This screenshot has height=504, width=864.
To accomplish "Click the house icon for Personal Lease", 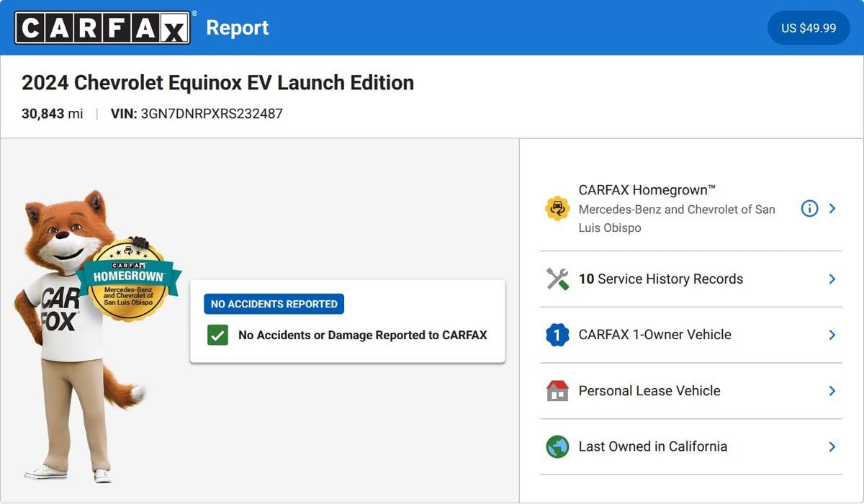I will pos(557,391).
